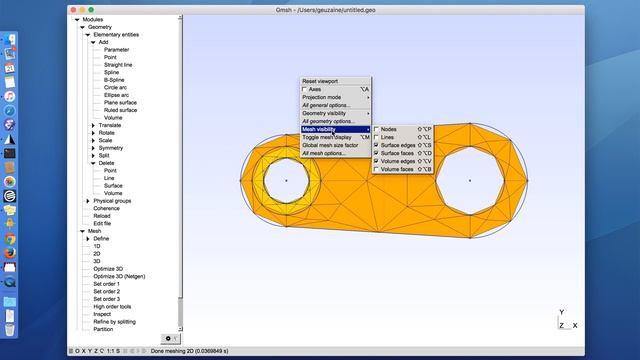Viewport: 640px width, 360px height.
Task: Uncheck Volume edges visibility
Action: coord(376,161)
